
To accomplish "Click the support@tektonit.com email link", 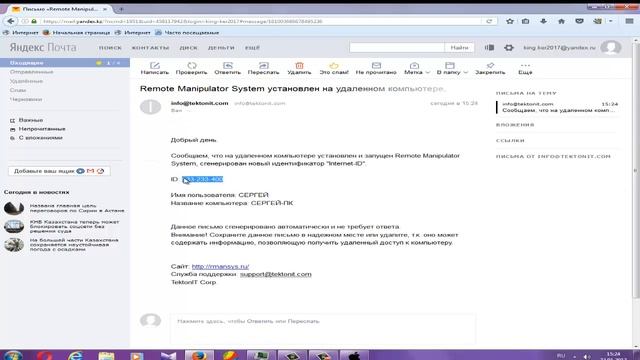I will (x=276, y=274).
